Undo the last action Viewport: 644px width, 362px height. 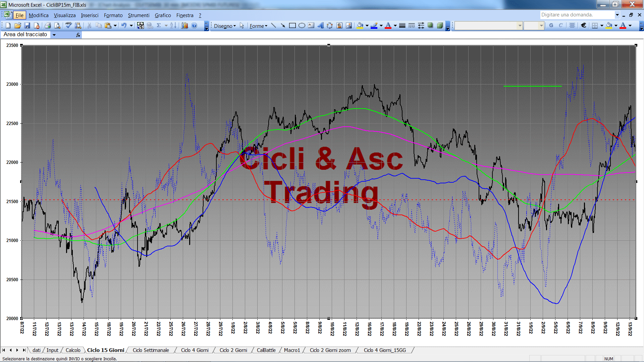[x=124, y=25]
